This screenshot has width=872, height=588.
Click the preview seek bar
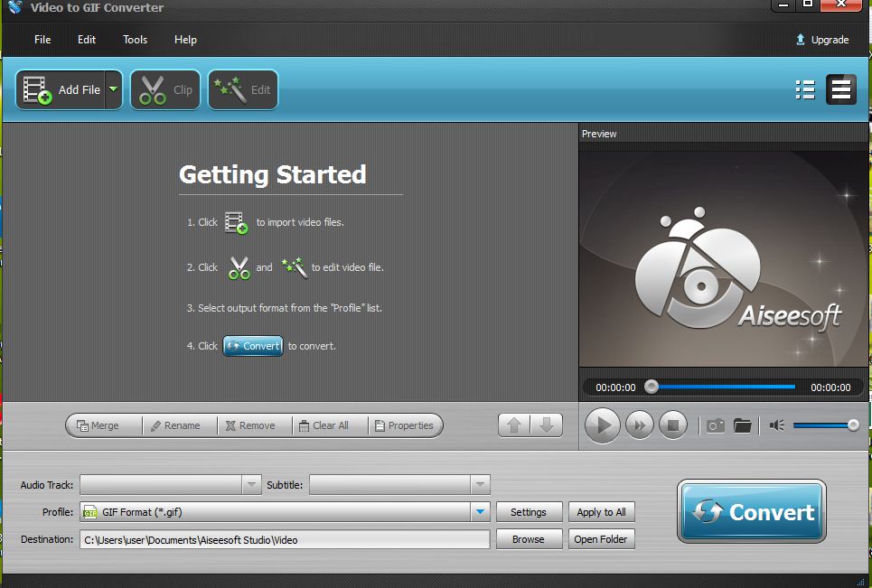(x=722, y=387)
